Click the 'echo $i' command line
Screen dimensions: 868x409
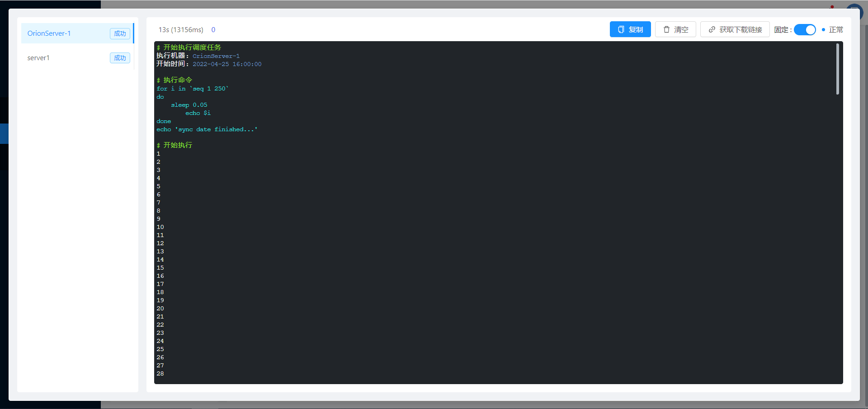198,113
